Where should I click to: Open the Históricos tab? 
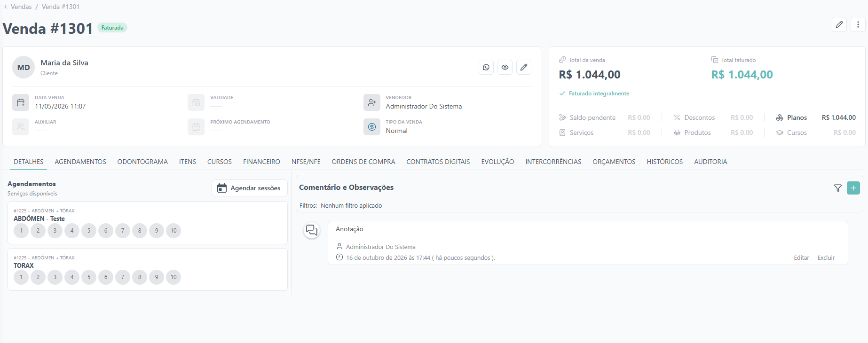(665, 162)
